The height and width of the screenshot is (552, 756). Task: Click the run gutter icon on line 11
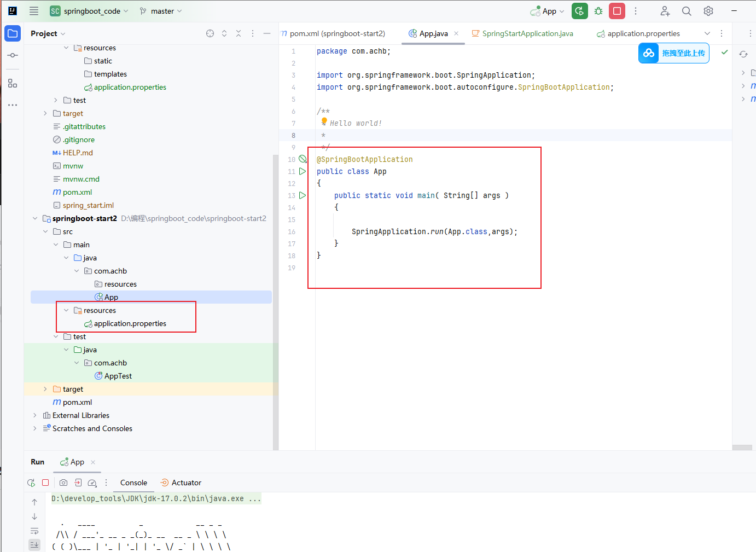point(303,171)
